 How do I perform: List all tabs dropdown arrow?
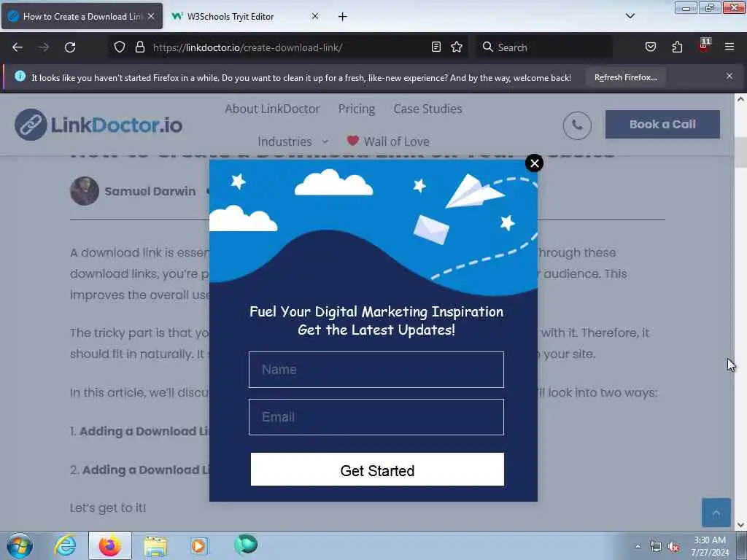pyautogui.click(x=630, y=16)
